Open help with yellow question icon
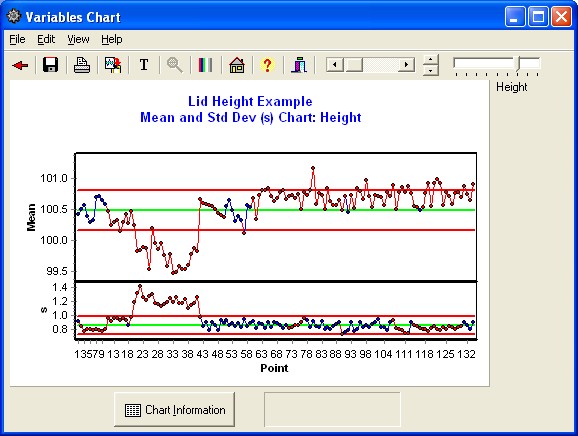This screenshot has height=436, width=578. 267,65
